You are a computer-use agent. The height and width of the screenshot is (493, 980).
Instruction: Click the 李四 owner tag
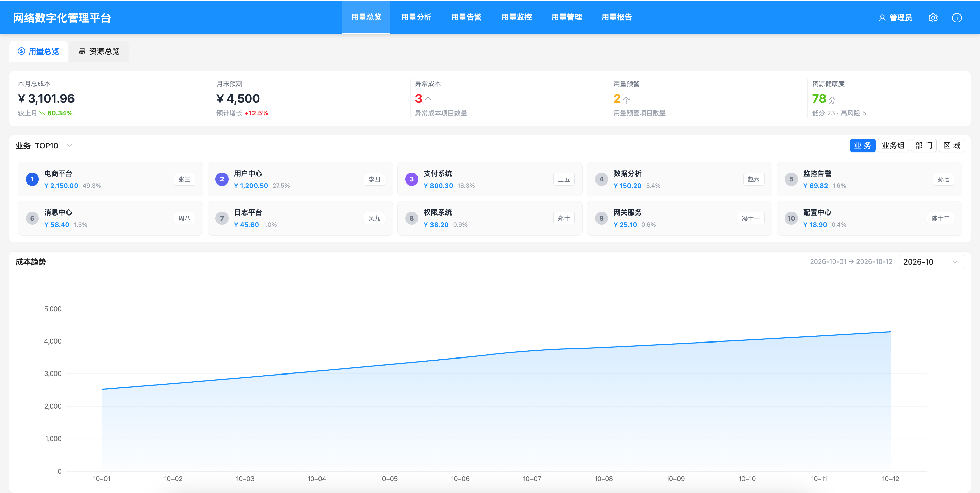(374, 179)
